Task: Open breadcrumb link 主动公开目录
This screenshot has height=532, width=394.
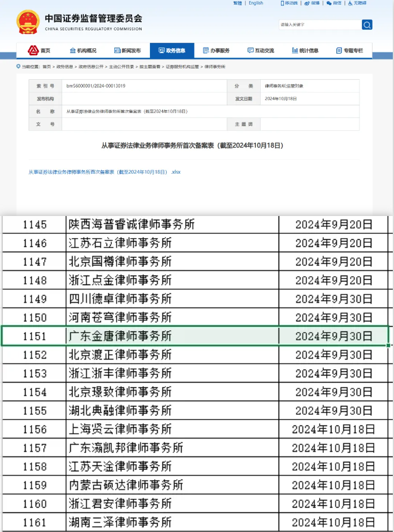Action: [121, 67]
